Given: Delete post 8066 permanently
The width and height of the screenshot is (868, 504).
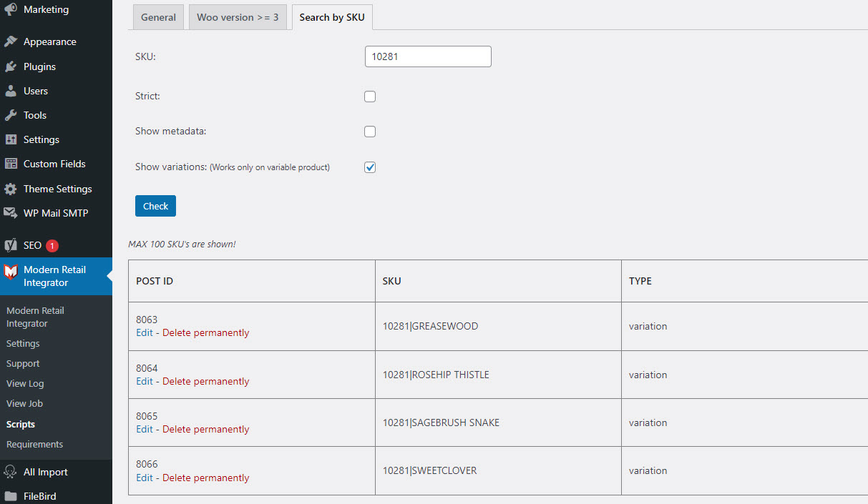Looking at the screenshot, I should pos(206,478).
